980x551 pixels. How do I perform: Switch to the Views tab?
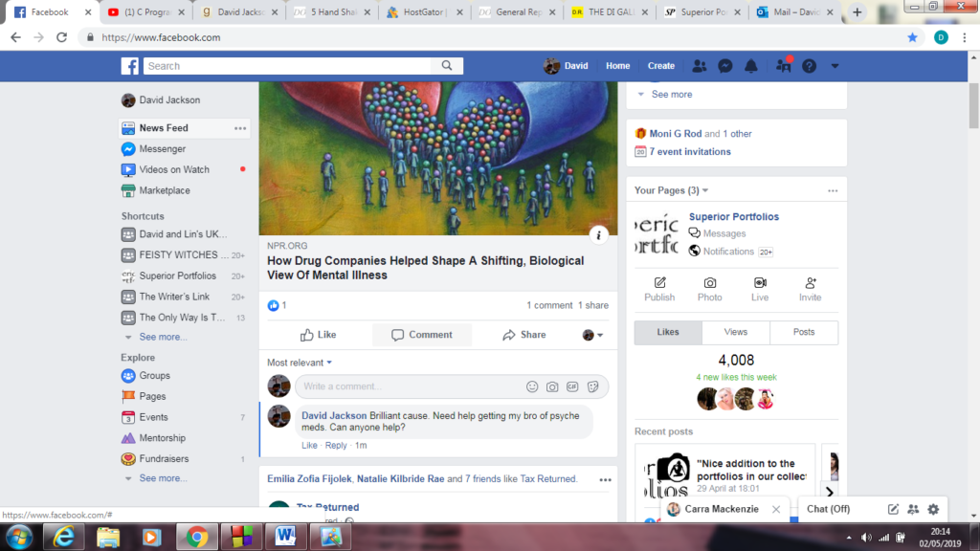pos(736,332)
